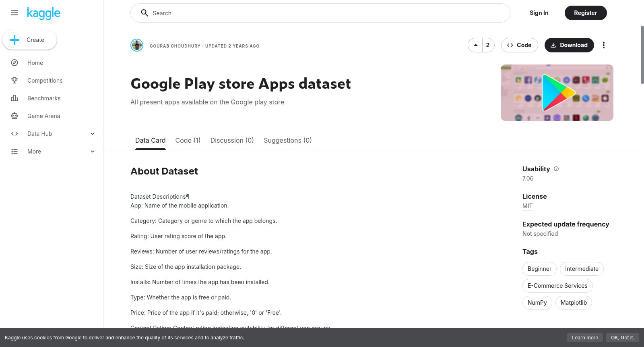Click the About Dataset heading
Viewport: 644px width, 347px height.
(164, 171)
